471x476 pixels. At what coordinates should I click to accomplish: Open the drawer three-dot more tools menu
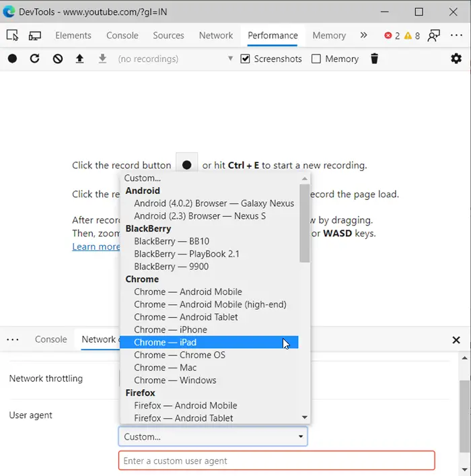pyautogui.click(x=12, y=339)
